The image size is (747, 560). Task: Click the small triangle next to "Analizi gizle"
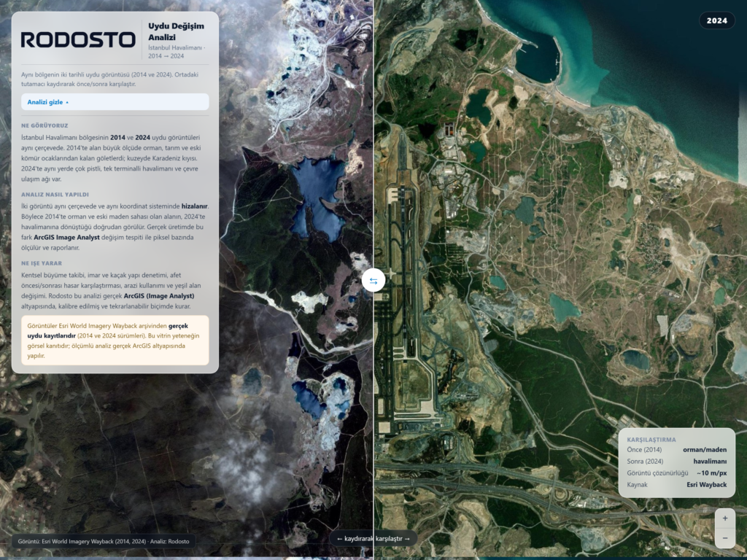point(67,102)
